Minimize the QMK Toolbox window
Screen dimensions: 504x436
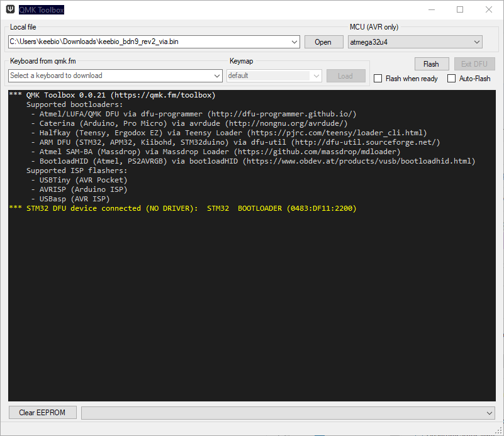tap(431, 10)
